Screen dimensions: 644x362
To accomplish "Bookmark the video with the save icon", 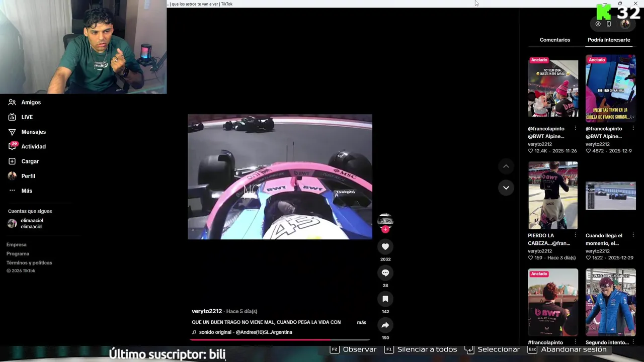I will (385, 299).
